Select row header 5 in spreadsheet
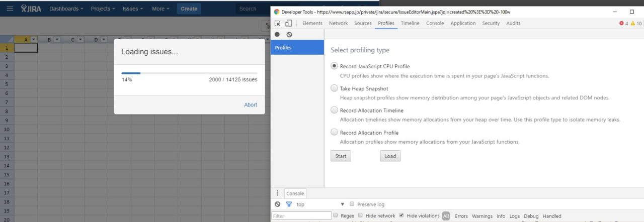 click(x=7, y=84)
